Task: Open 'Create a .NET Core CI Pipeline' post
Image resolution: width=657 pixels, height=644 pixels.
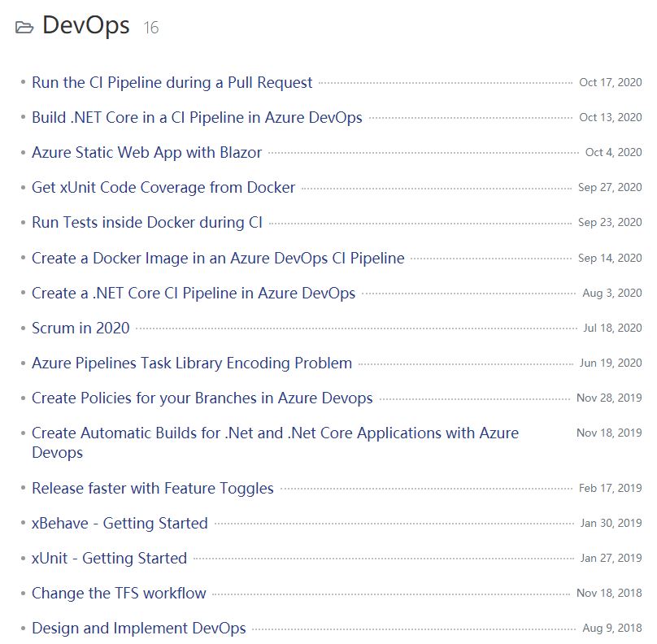Action: [x=194, y=293]
